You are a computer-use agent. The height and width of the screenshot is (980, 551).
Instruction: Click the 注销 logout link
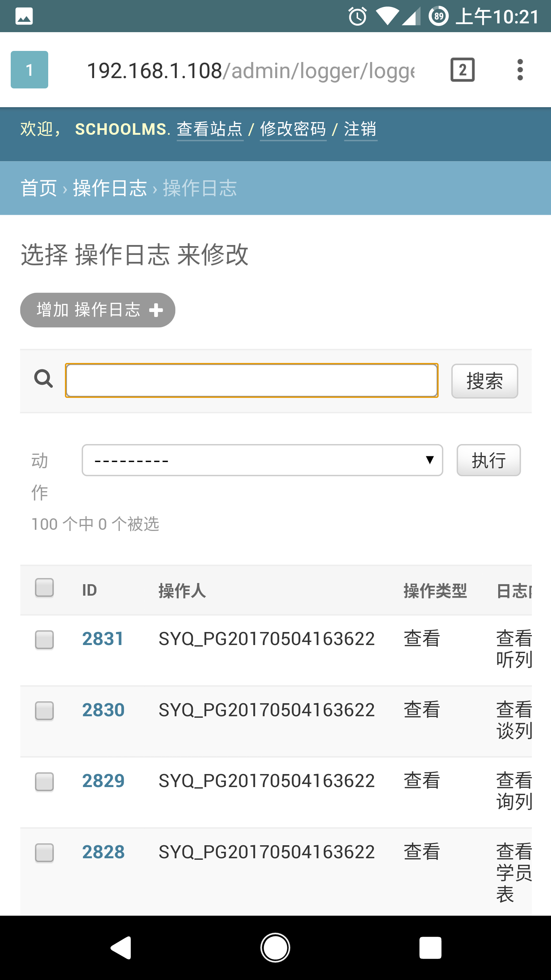click(x=360, y=129)
